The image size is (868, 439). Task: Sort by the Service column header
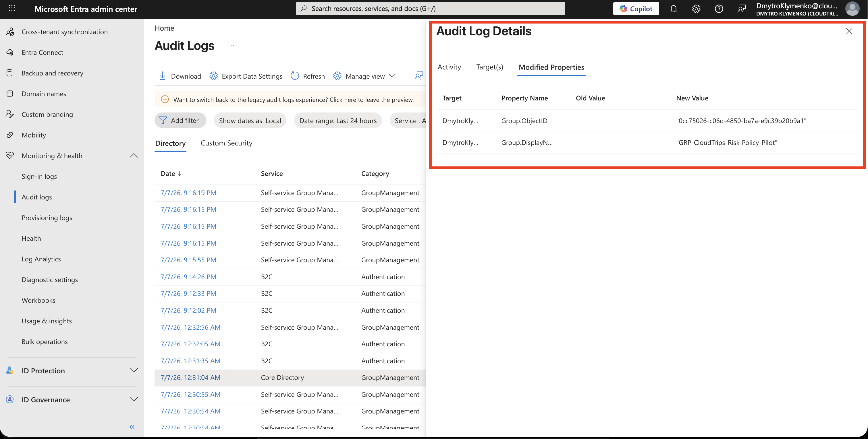tap(272, 173)
